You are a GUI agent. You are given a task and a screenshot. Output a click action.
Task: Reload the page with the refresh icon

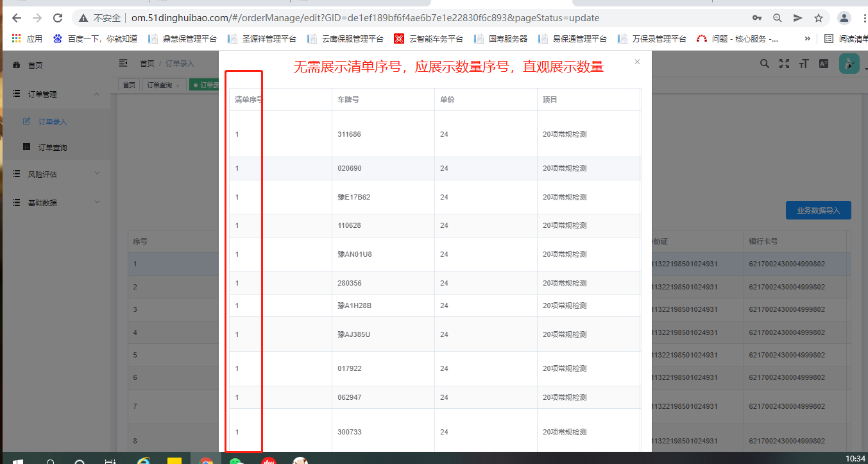(x=58, y=18)
